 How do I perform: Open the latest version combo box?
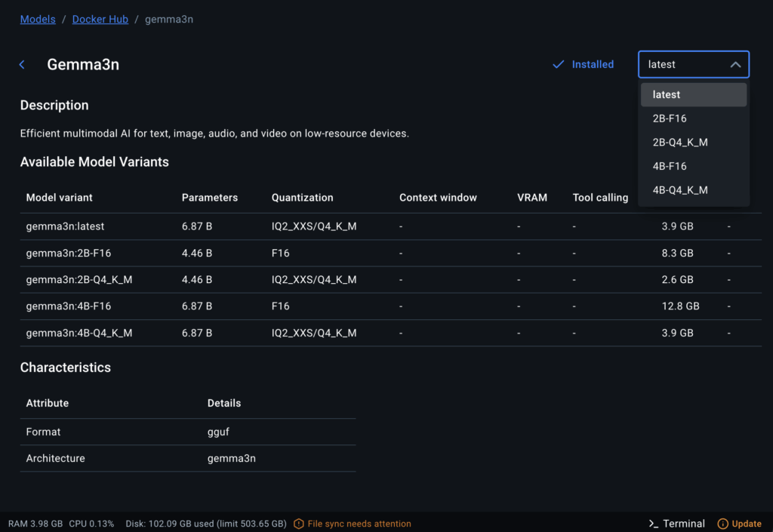coord(694,65)
